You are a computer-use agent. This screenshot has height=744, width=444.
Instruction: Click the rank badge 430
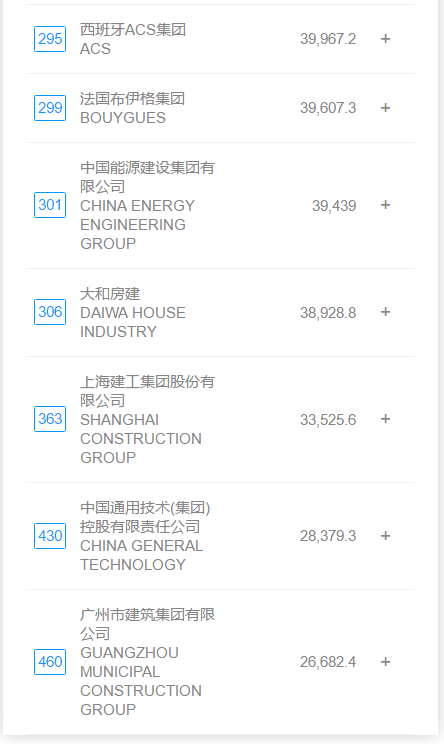[50, 536]
